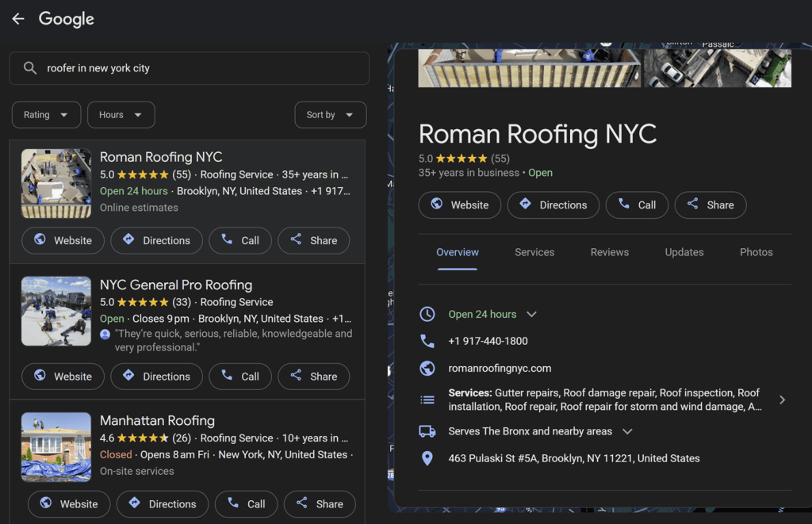Click the location pin icon beside address
The image size is (812, 524).
point(427,458)
